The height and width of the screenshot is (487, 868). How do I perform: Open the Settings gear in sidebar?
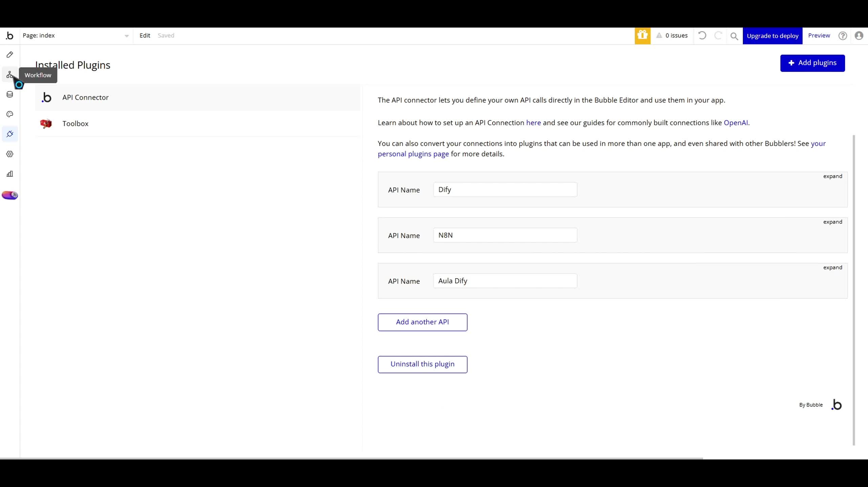[10, 154]
